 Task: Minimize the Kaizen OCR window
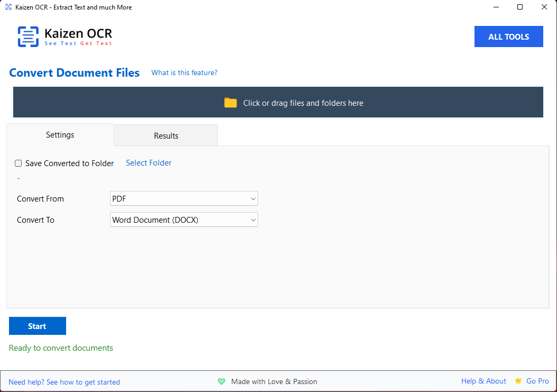496,7
